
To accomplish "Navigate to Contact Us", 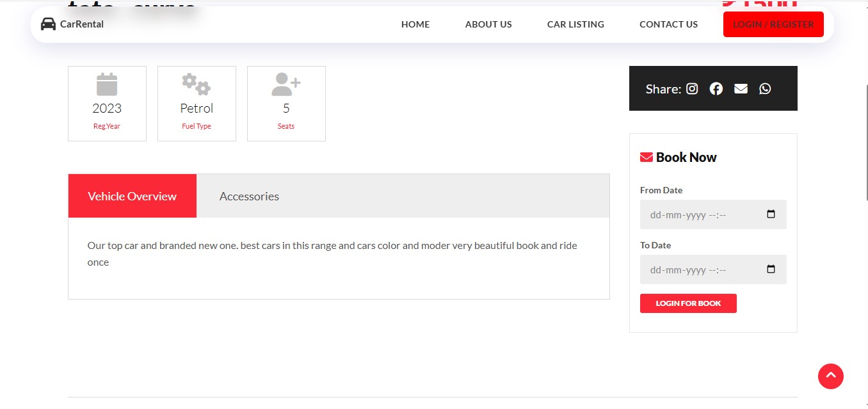I will (668, 24).
